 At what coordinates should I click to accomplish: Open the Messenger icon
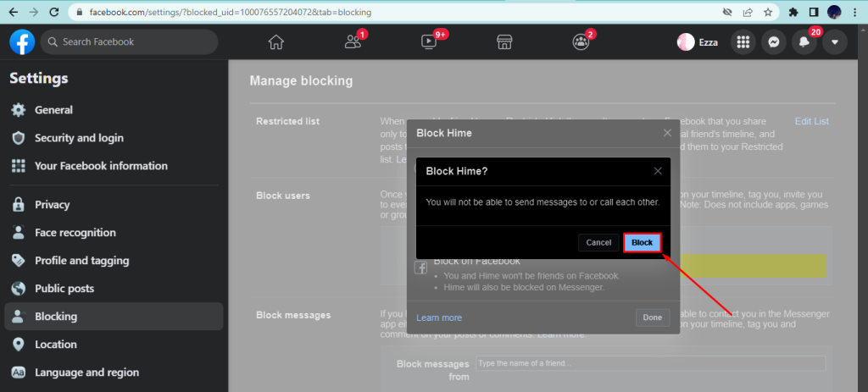pyautogui.click(x=774, y=42)
